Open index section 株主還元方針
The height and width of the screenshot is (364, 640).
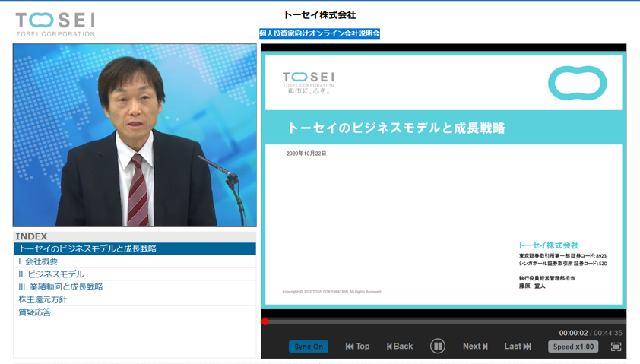click(135, 299)
